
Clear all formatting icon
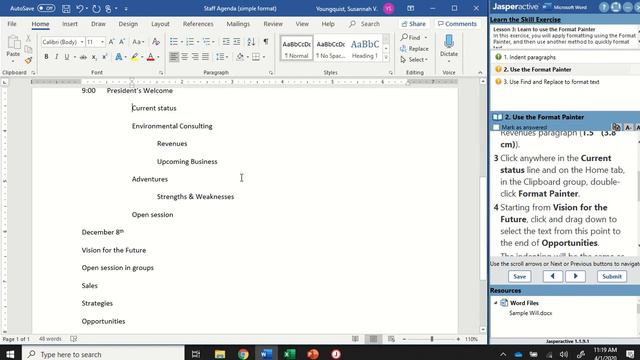[156, 42]
